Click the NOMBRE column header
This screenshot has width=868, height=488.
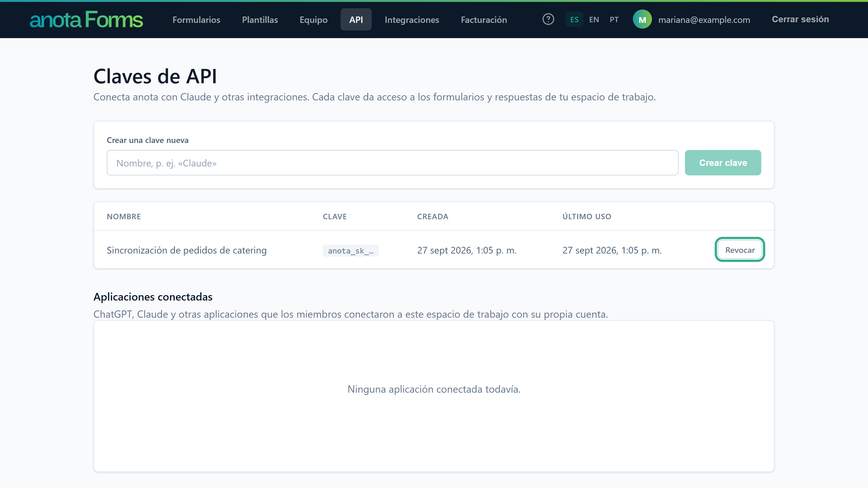click(x=124, y=216)
